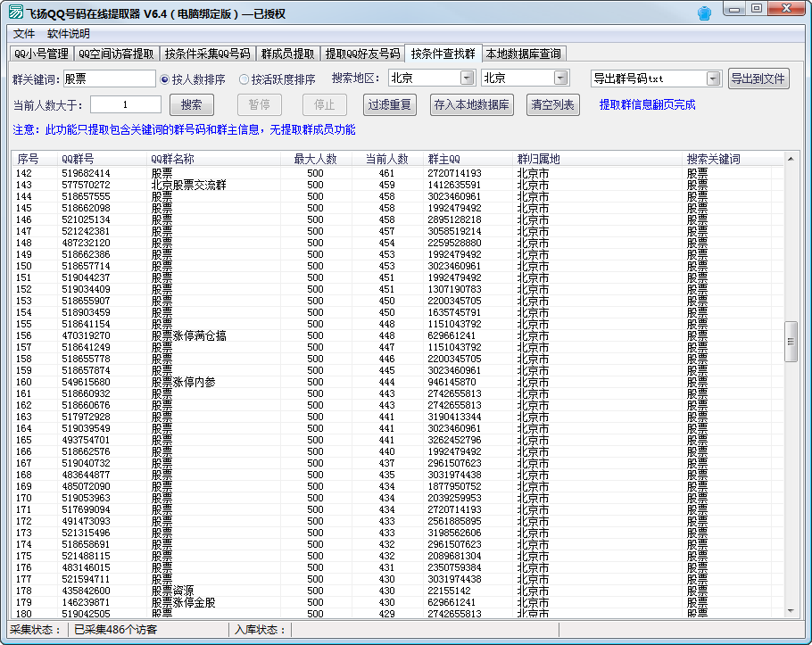Switch to 按条件查找群 tab
This screenshot has height=645, width=812.
(443, 54)
